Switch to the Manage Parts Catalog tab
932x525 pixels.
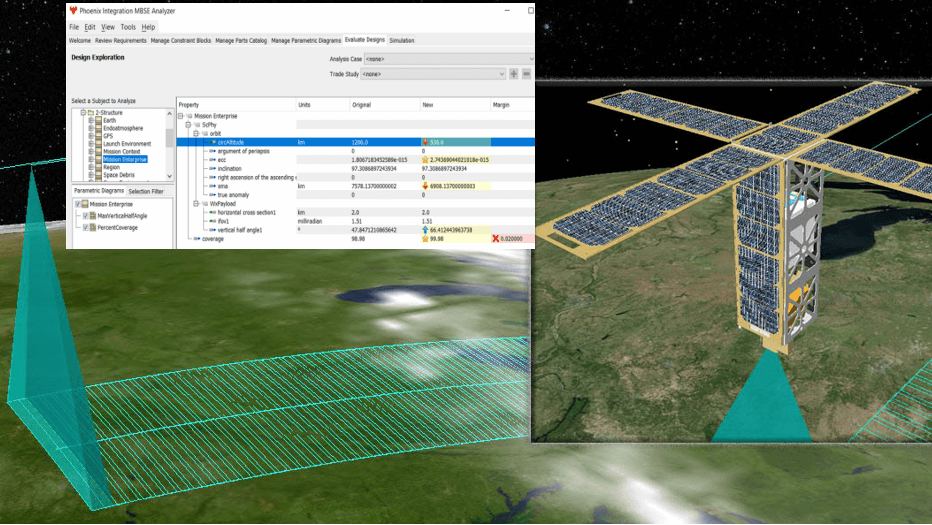[x=241, y=40]
